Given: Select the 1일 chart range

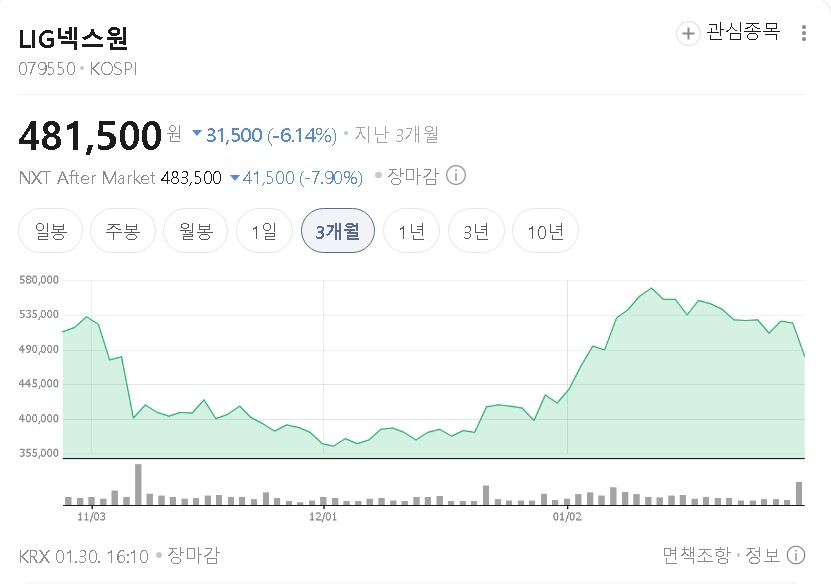Looking at the screenshot, I should [x=264, y=232].
